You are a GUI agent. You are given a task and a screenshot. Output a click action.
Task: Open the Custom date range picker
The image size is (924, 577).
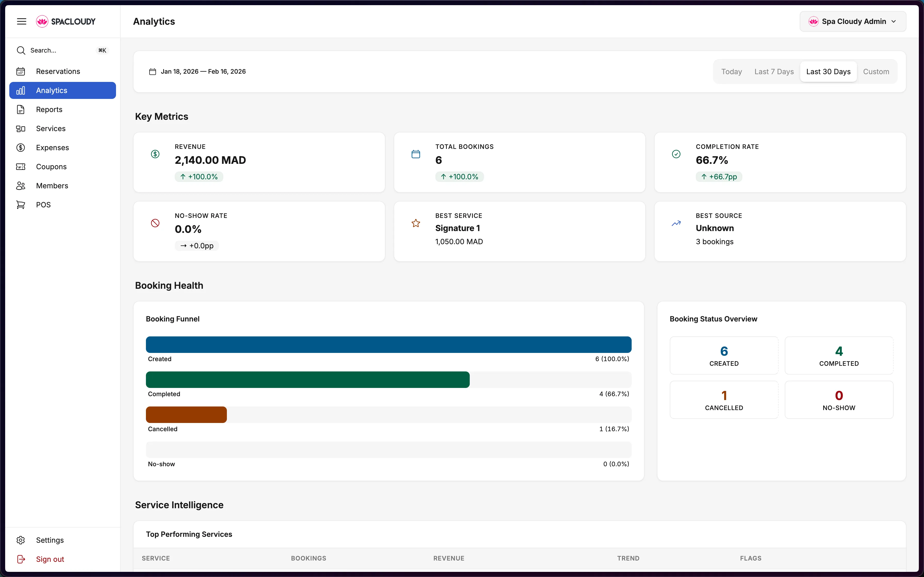876,71
